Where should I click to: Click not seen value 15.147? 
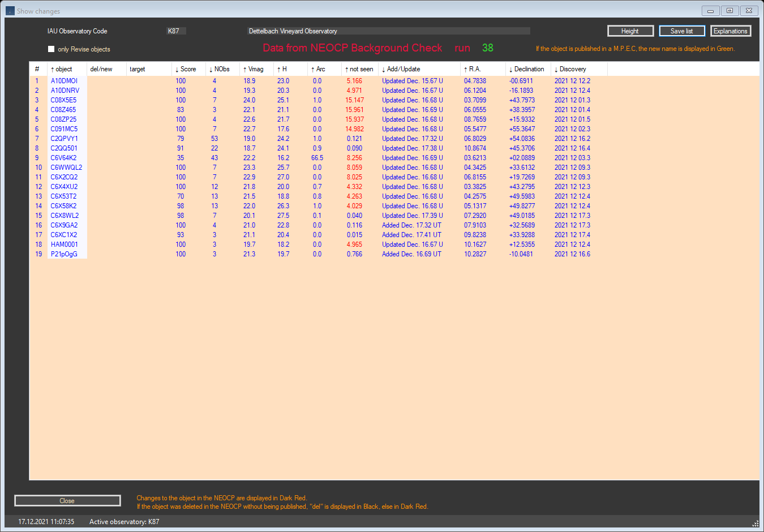click(355, 100)
